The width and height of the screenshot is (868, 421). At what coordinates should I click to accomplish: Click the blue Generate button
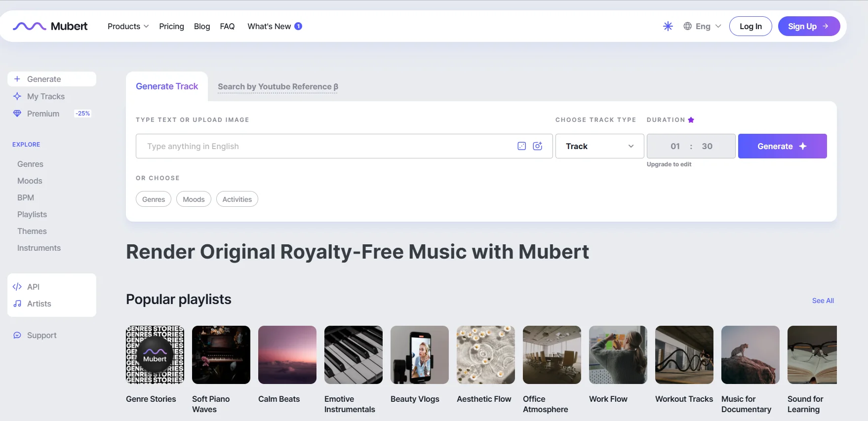coord(783,146)
